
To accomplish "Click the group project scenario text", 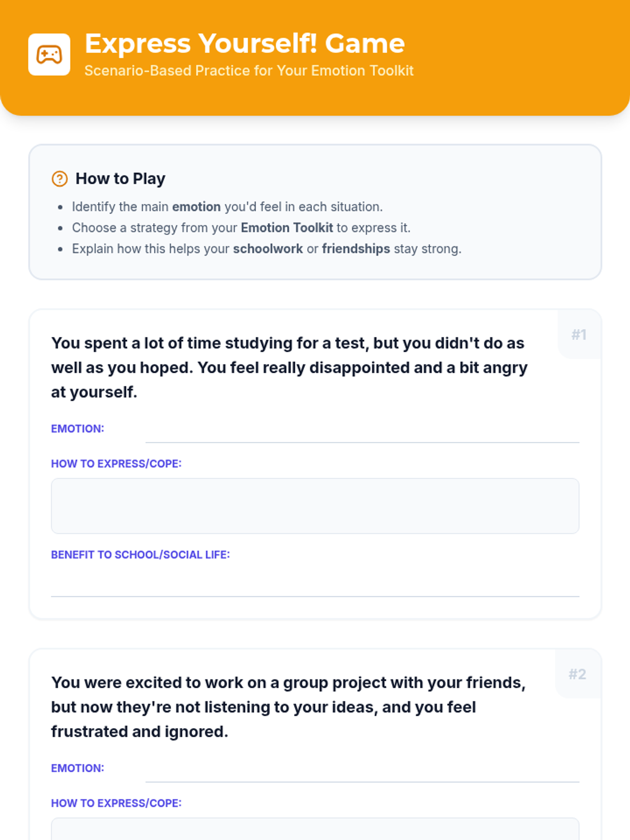I will tap(289, 707).
